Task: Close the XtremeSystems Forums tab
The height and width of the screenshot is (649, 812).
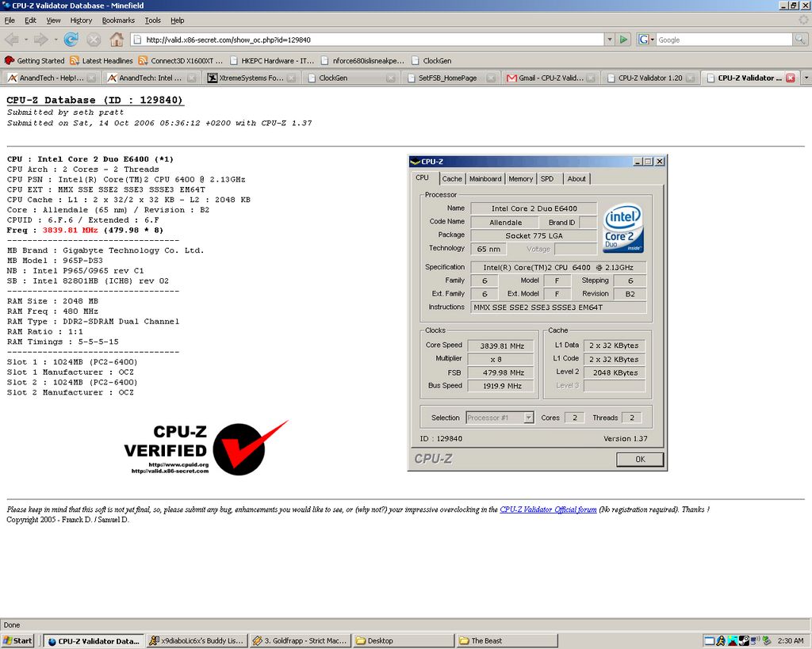Action: pyautogui.click(x=292, y=78)
